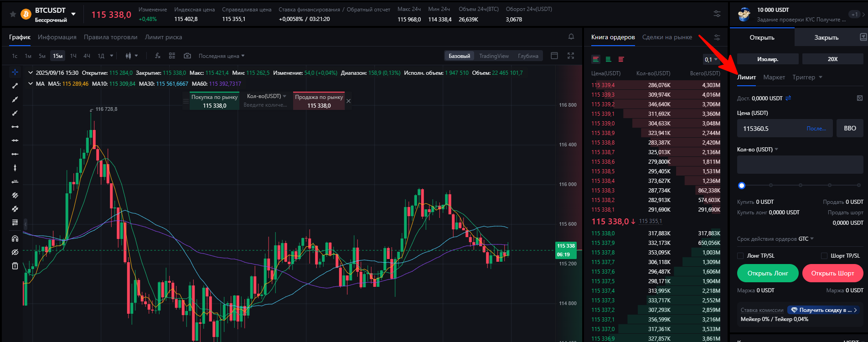Open the Лимит риска tab
Screen dimensions: 868x342
click(x=163, y=37)
